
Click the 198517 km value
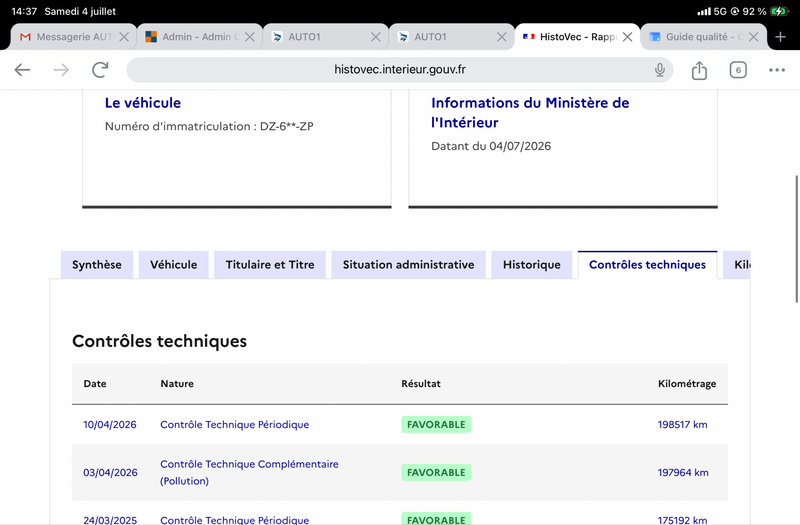click(683, 424)
